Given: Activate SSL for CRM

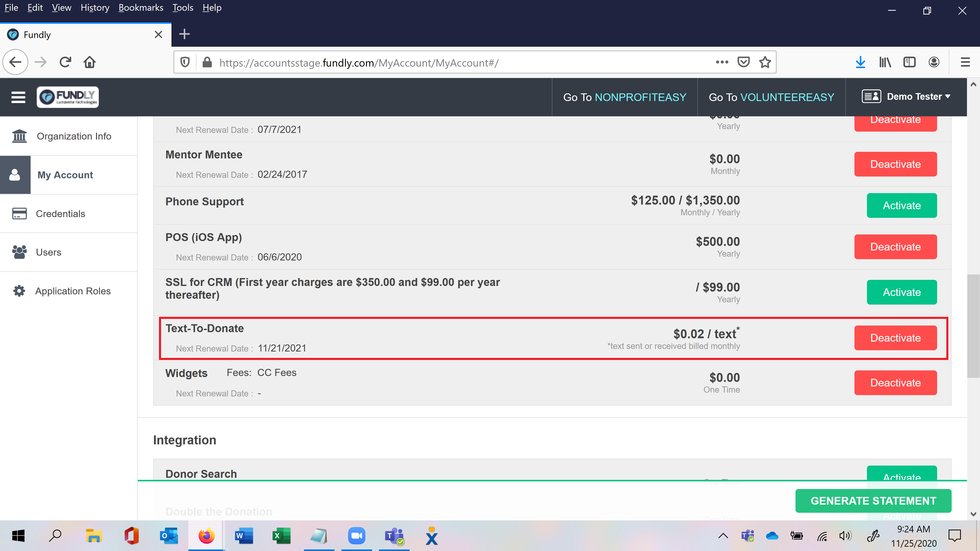Looking at the screenshot, I should point(902,292).
